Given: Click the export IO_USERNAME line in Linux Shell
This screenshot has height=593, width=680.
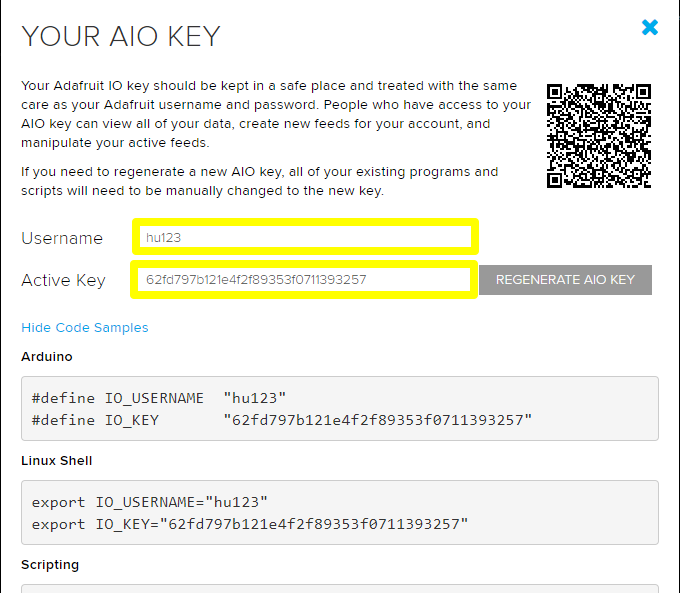Looking at the screenshot, I should 150,502.
